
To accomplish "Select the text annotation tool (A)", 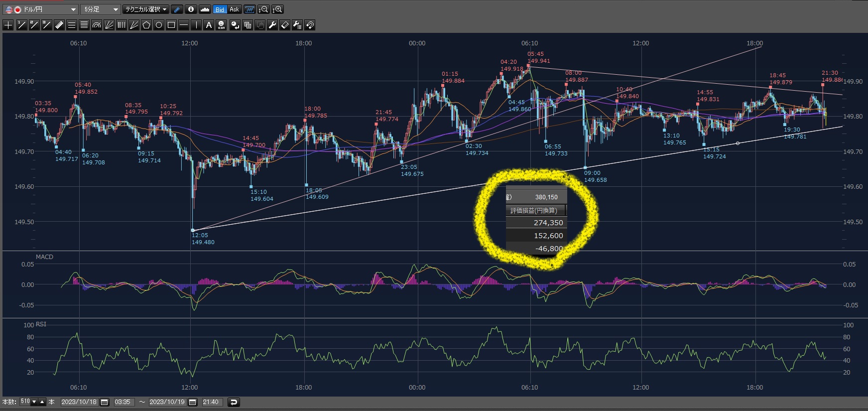I will [x=209, y=25].
